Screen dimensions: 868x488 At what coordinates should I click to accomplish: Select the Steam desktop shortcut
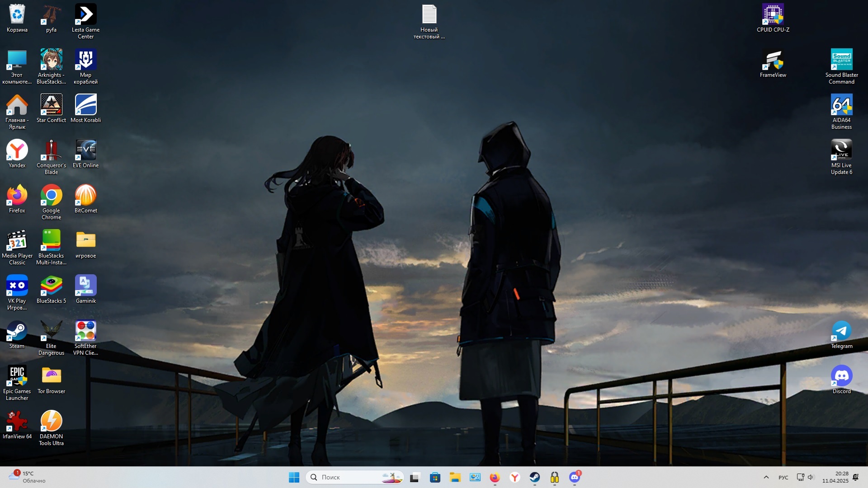[x=17, y=335]
